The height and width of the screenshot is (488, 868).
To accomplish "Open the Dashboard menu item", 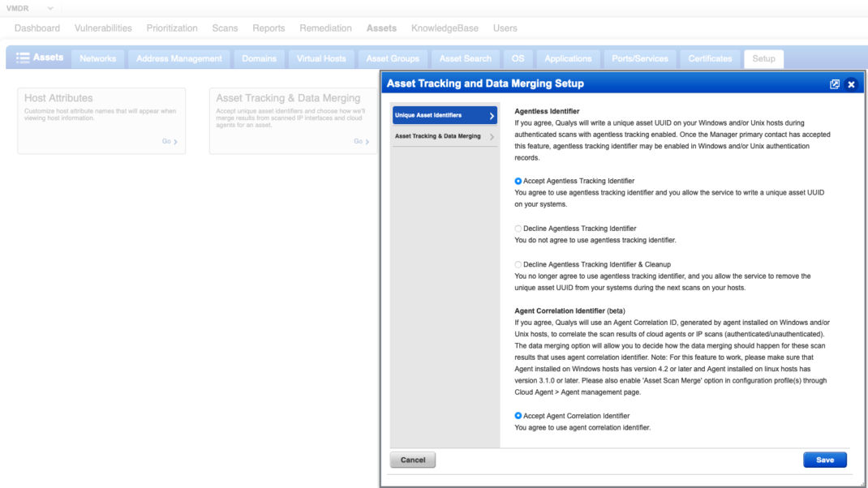I will click(x=38, y=27).
